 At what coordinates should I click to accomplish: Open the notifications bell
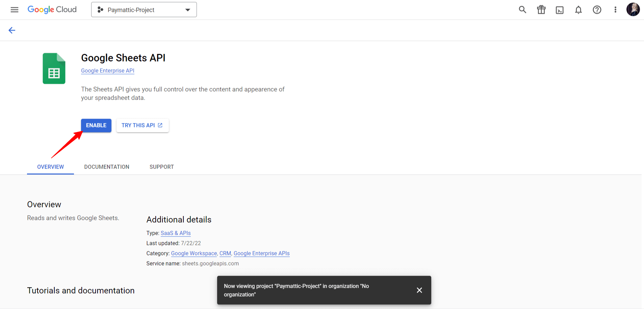click(578, 10)
